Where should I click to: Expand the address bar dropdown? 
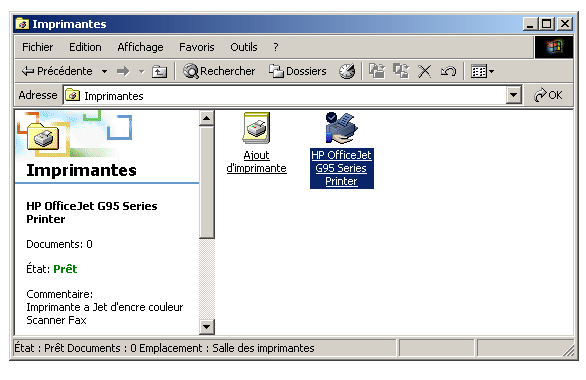coord(514,96)
